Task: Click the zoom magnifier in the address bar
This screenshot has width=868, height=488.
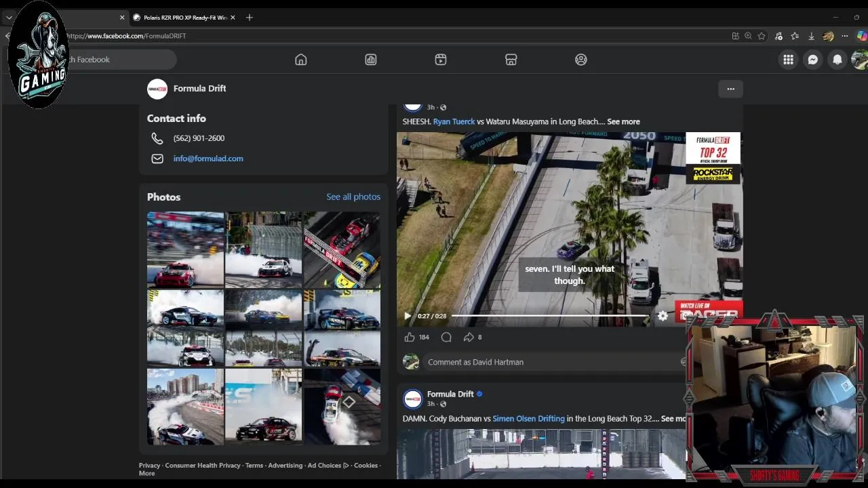Action: [748, 36]
